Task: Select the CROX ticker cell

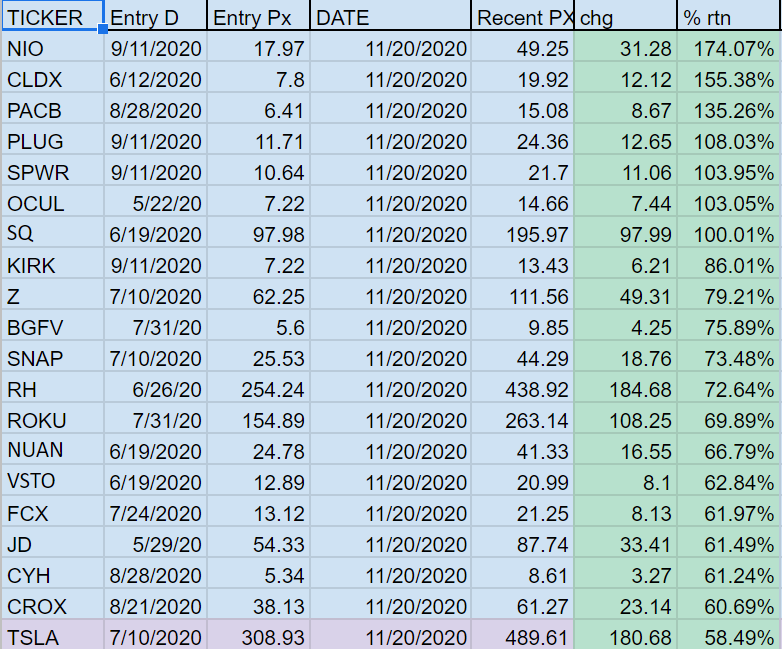Action: (52, 604)
